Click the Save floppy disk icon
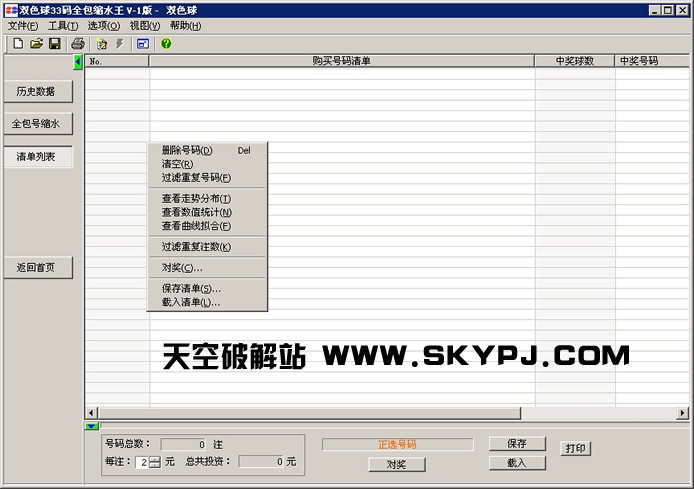Image resolution: width=694 pixels, height=489 pixels. (54, 44)
